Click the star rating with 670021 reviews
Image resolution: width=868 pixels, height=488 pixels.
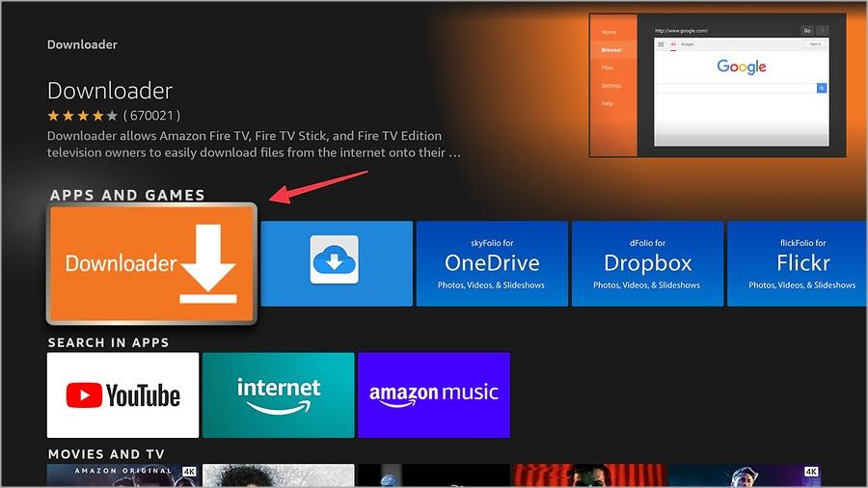[x=114, y=116]
